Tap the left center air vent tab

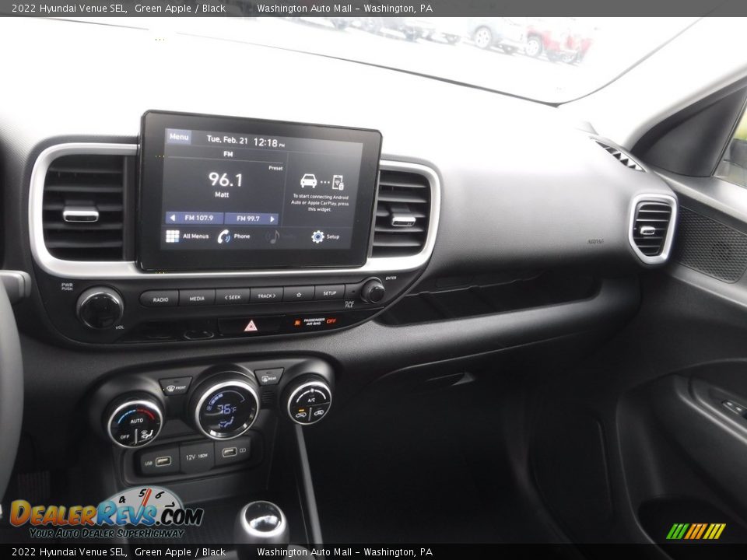80,215
